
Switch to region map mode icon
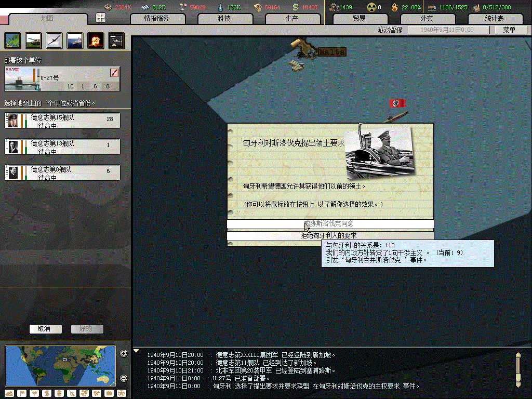point(84,393)
